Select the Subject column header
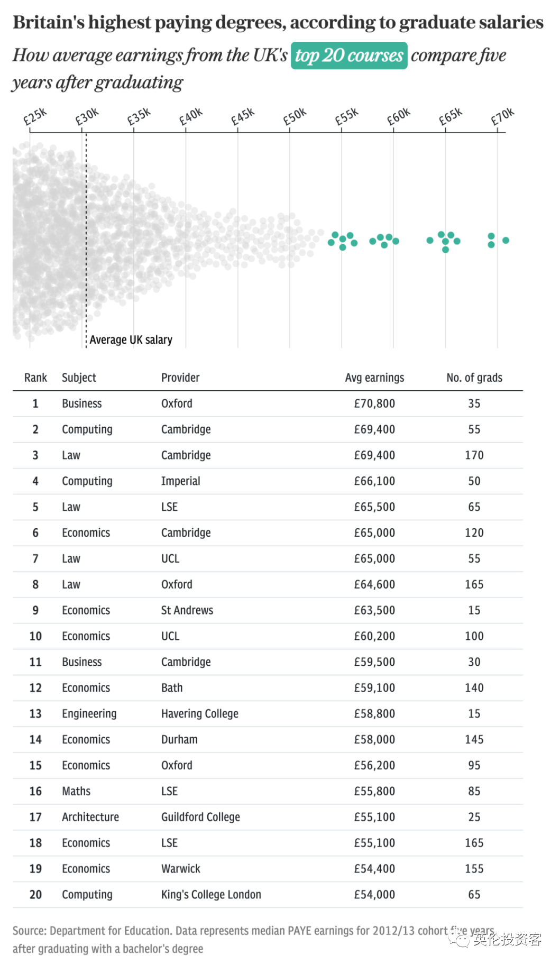Image resolution: width=560 pixels, height=964 pixels. coord(79,378)
